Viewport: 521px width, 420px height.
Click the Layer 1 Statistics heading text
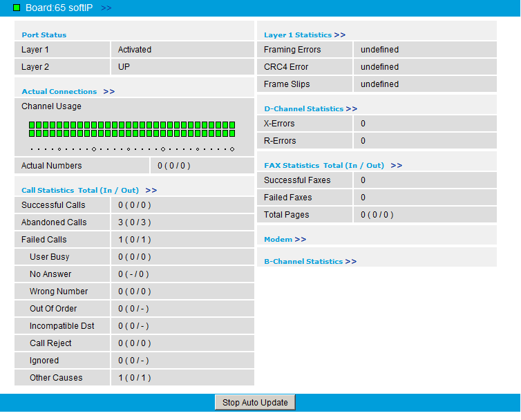298,35
